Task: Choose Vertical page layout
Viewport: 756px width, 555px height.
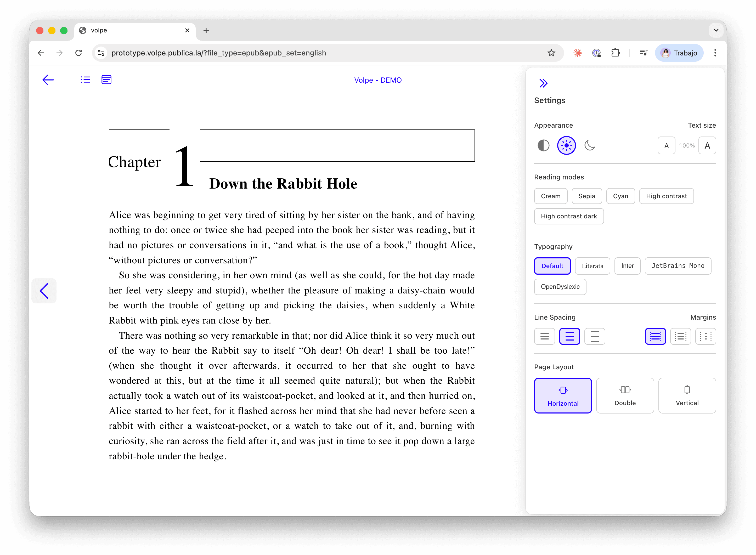Action: [687, 395]
